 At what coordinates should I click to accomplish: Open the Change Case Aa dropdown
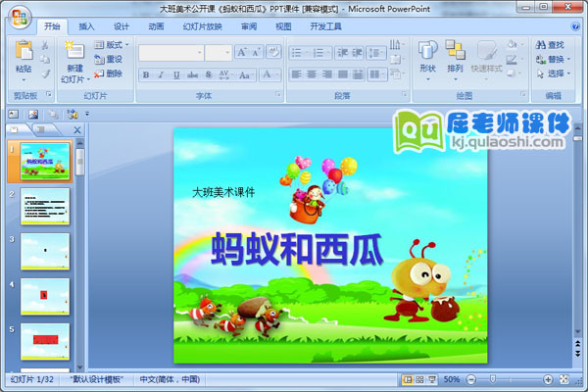point(246,74)
